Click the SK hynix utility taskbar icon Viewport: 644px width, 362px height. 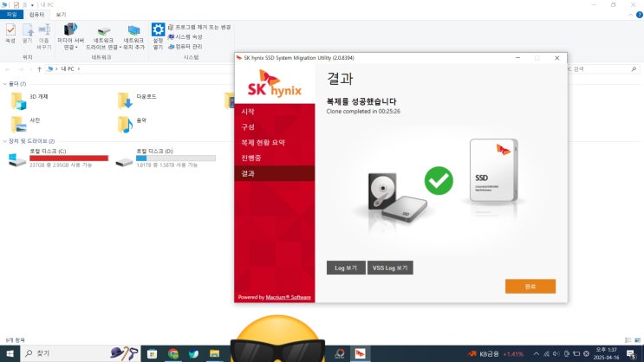361,354
